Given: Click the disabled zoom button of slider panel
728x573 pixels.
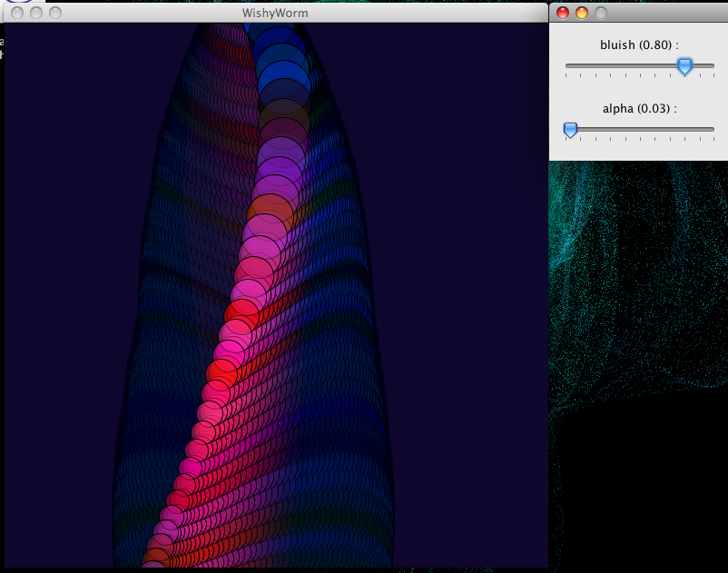Looking at the screenshot, I should coord(601,13).
